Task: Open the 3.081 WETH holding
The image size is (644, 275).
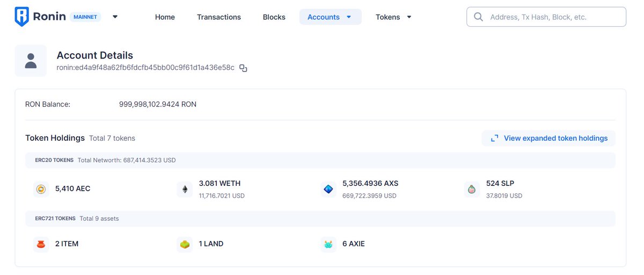Action: click(x=219, y=184)
